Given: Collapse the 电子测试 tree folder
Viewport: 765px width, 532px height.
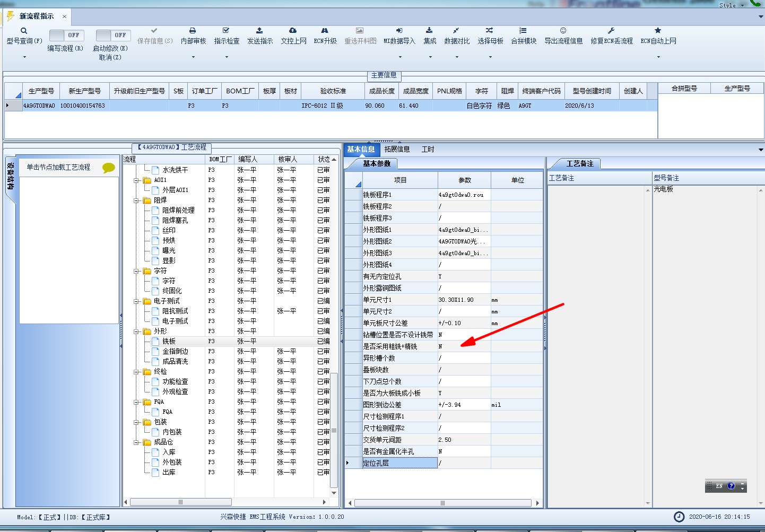Looking at the screenshot, I should 137,301.
